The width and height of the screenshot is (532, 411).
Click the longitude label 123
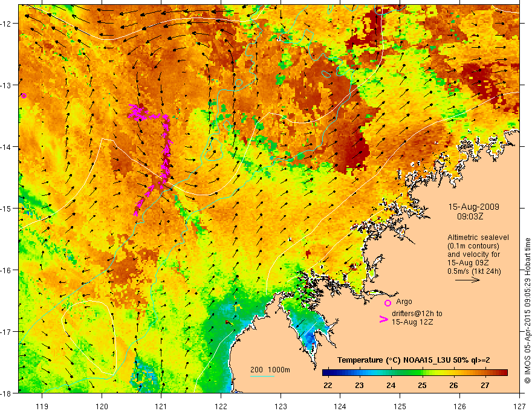pos(281,406)
